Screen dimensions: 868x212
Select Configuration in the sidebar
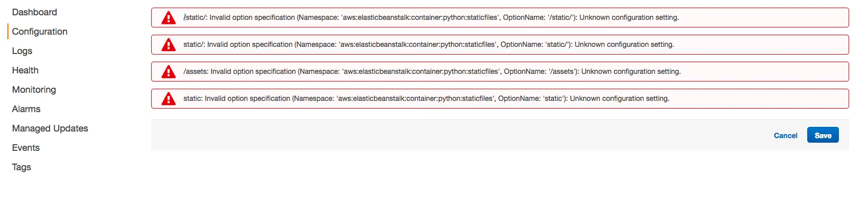[39, 32]
